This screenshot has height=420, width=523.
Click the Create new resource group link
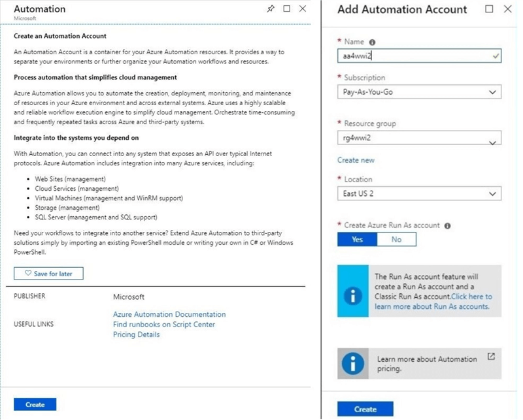click(356, 160)
